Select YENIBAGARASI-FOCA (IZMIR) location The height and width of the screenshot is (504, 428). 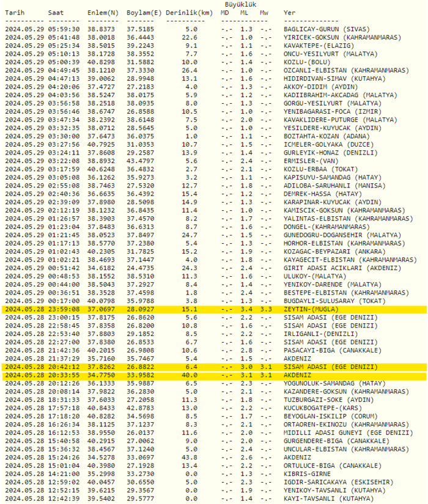tap(333, 112)
